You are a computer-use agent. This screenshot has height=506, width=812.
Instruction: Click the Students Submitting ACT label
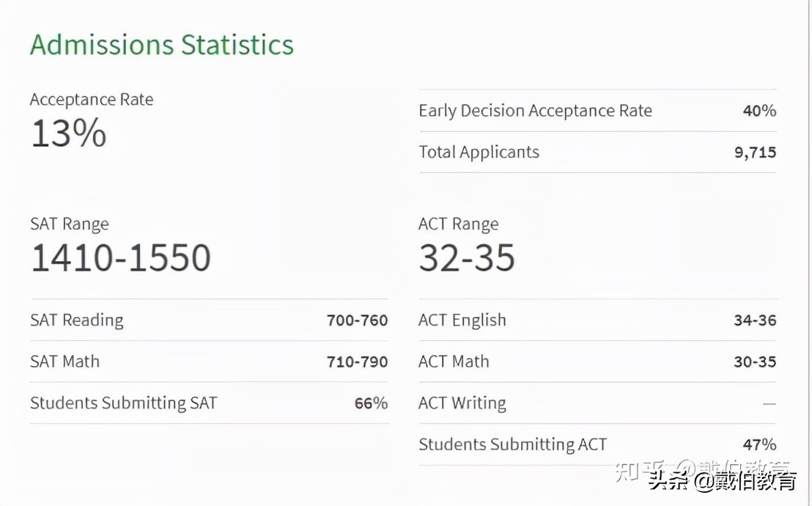[512, 444]
